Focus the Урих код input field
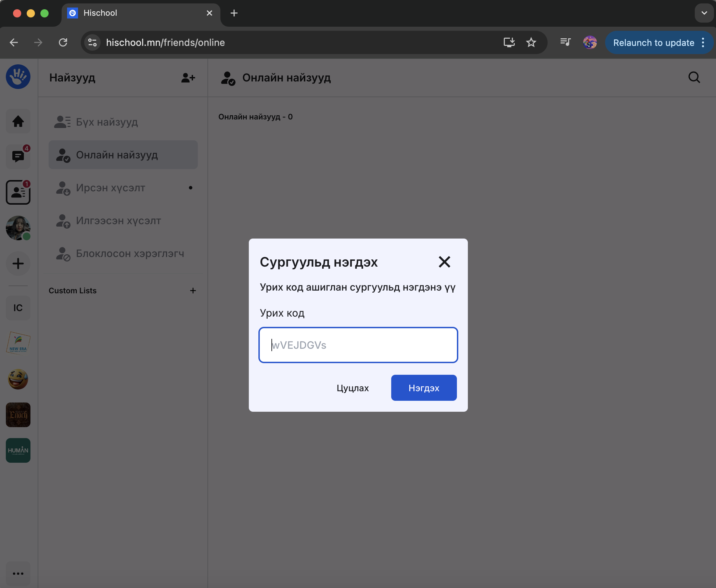 (358, 345)
